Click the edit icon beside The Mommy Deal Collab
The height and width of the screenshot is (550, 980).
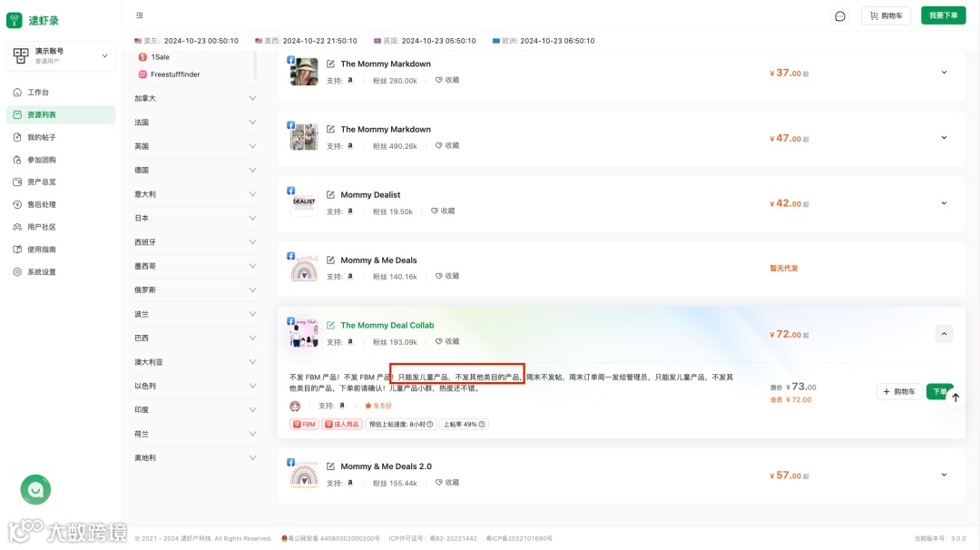[x=330, y=326]
